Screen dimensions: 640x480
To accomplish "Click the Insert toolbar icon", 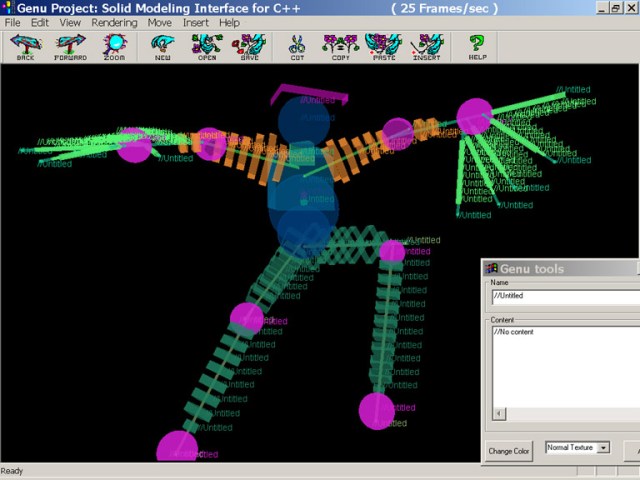I will click(x=427, y=47).
